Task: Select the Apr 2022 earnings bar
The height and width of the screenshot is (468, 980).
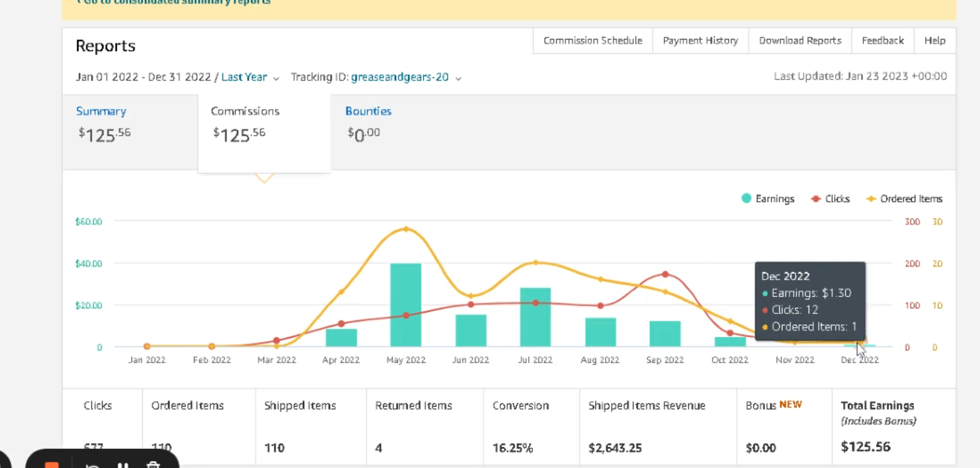Action: (x=341, y=338)
